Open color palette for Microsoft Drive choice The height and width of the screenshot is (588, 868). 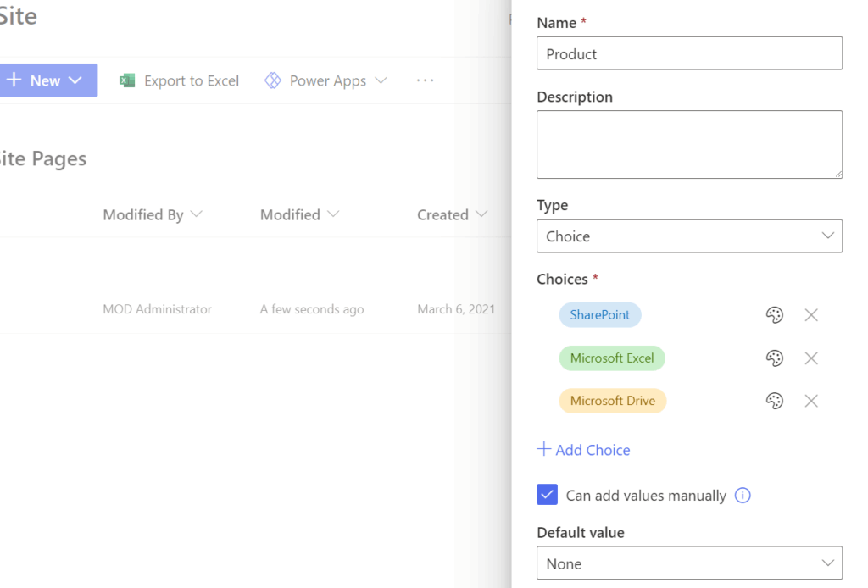click(x=775, y=401)
